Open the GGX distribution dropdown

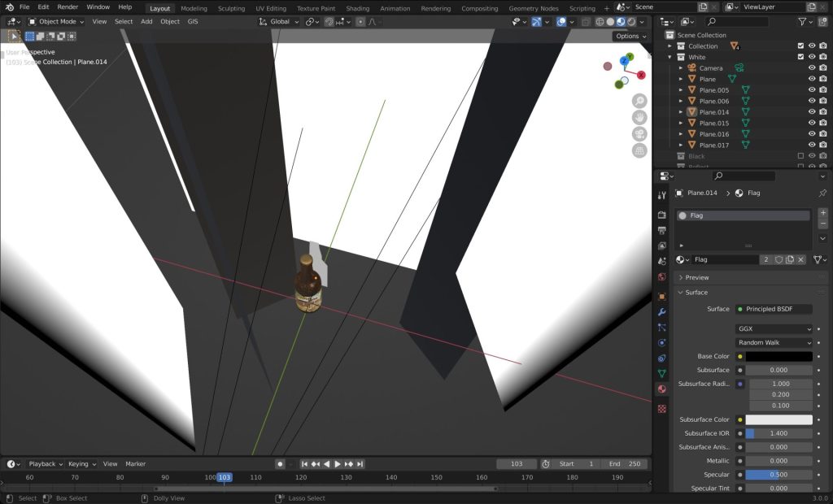click(773, 329)
